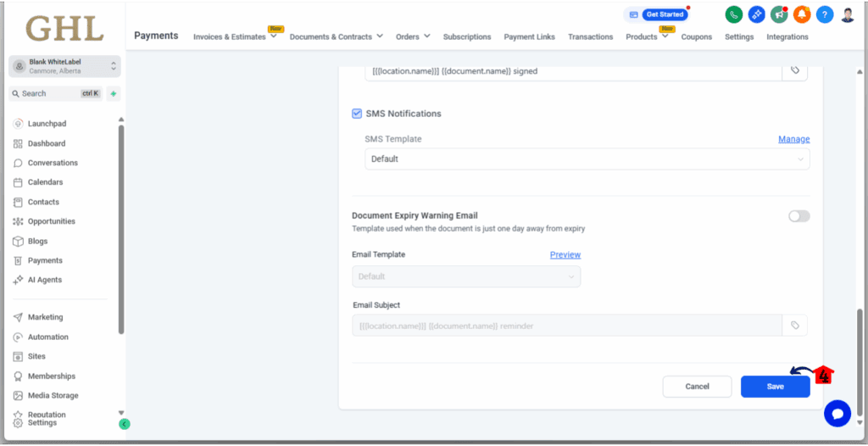The height and width of the screenshot is (446, 868).
Task: Enable Document Expiry Warning Email toggle
Action: pyautogui.click(x=798, y=216)
